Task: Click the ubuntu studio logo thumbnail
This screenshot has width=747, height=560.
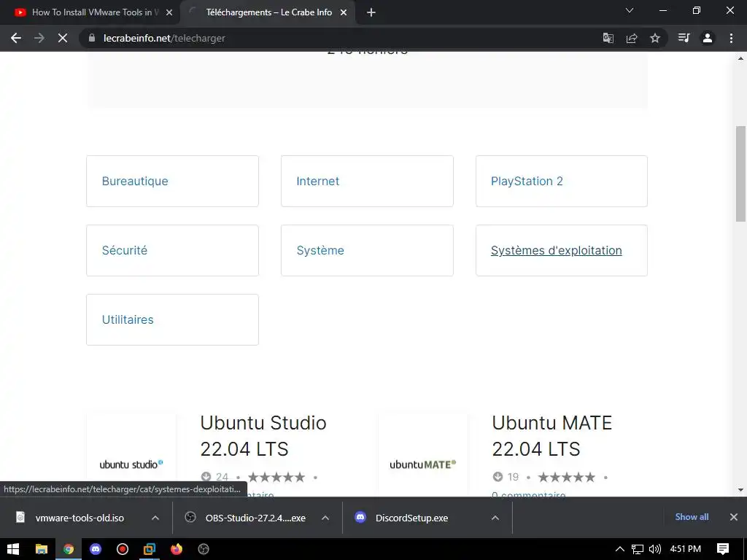Action: [x=131, y=464]
